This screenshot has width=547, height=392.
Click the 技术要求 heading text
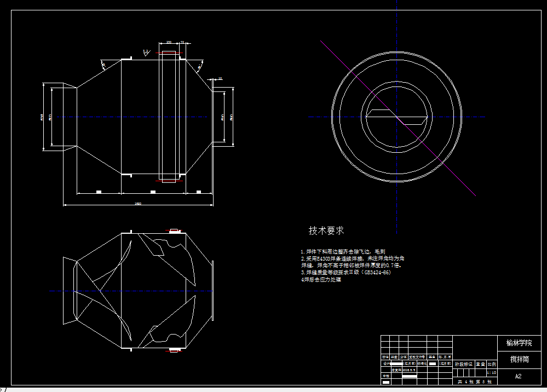tap(326, 230)
